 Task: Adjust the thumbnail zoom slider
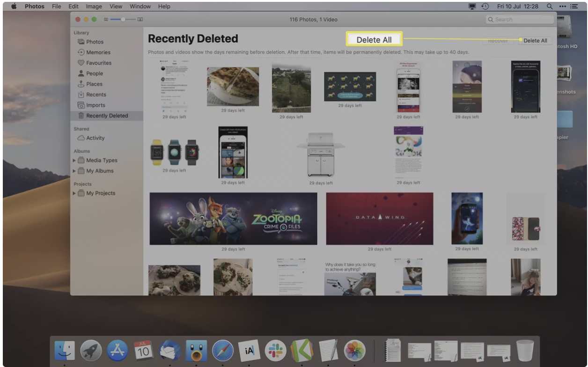123,20
